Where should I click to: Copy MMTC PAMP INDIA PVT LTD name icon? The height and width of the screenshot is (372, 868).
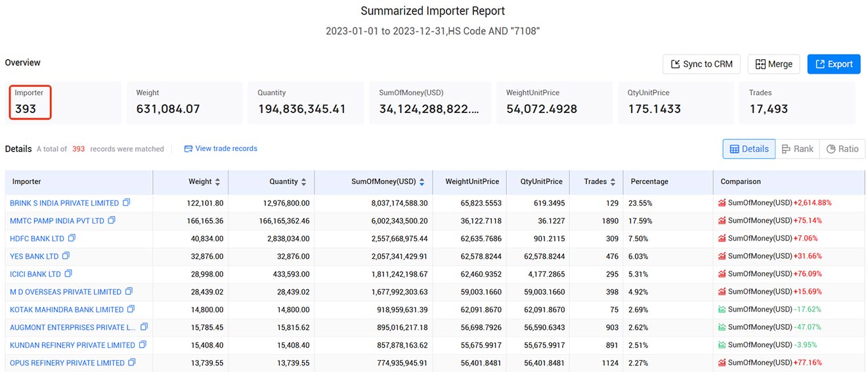[x=112, y=220]
